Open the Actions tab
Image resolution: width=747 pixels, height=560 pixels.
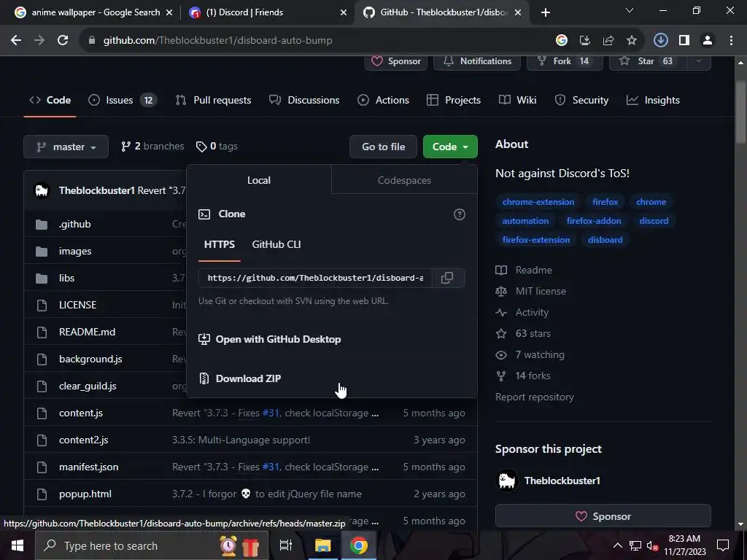384,100
